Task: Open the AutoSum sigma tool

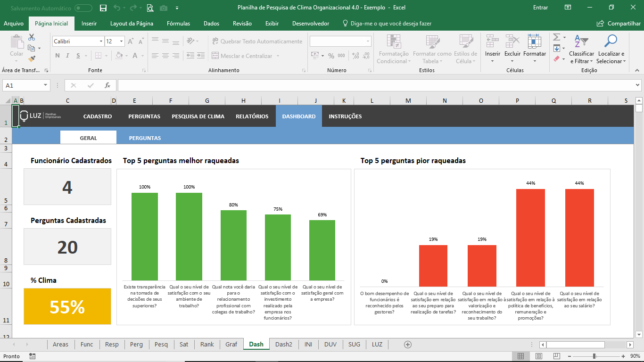Action: click(x=556, y=37)
